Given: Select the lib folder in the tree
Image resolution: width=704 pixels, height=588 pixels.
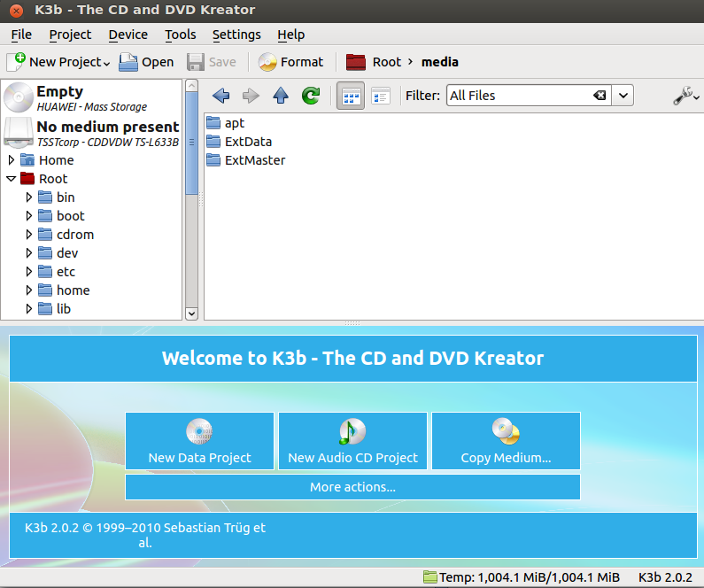Looking at the screenshot, I should click(x=54, y=309).
